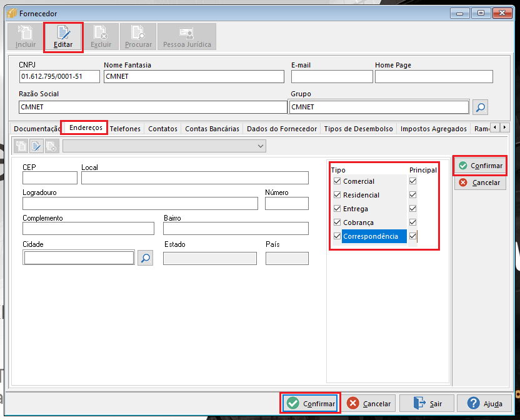Toggle Principal checkbox for Residencial
Screen dimensions: 520x420
pyautogui.click(x=413, y=195)
